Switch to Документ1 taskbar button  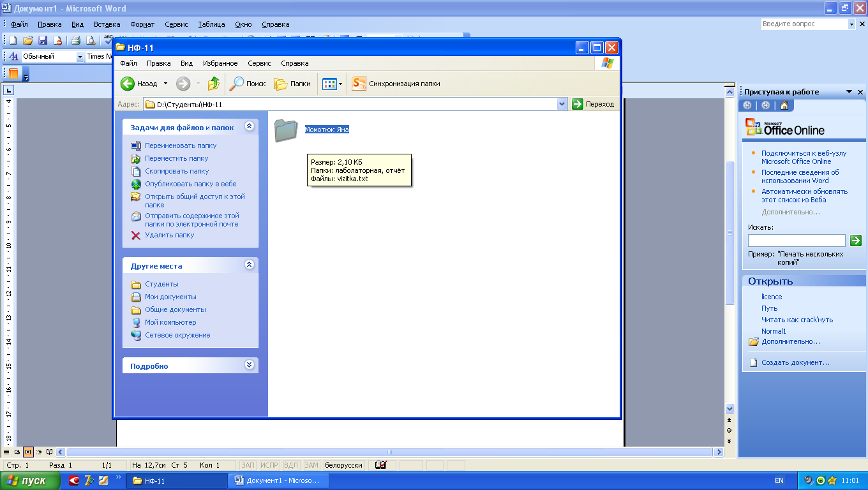tap(280, 480)
